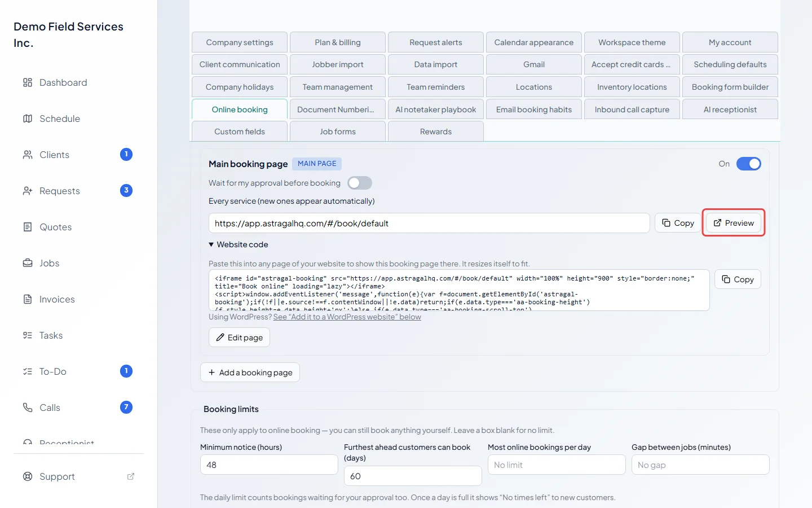Click the Requests badge showing 3
Screen dimensions: 812x508
(x=126, y=191)
